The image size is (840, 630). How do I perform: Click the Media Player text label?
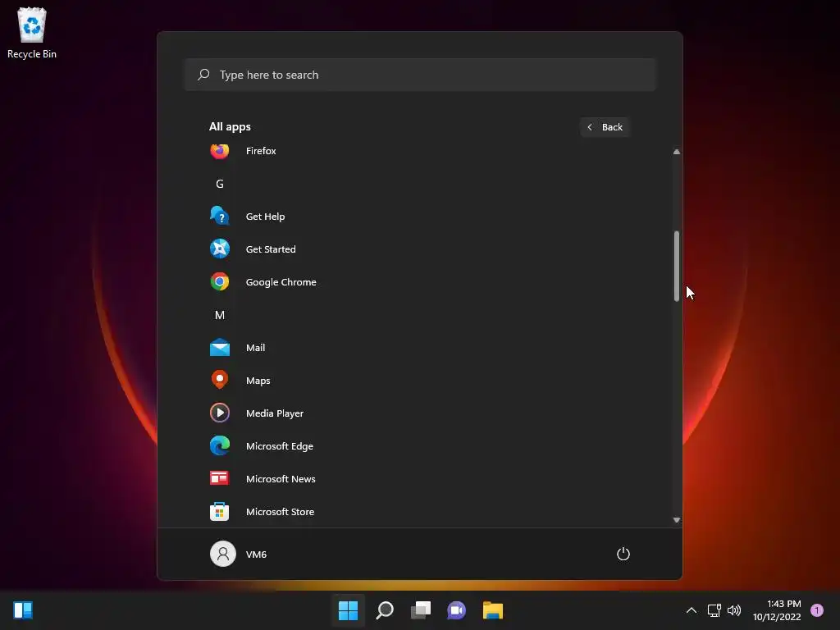coord(274,413)
